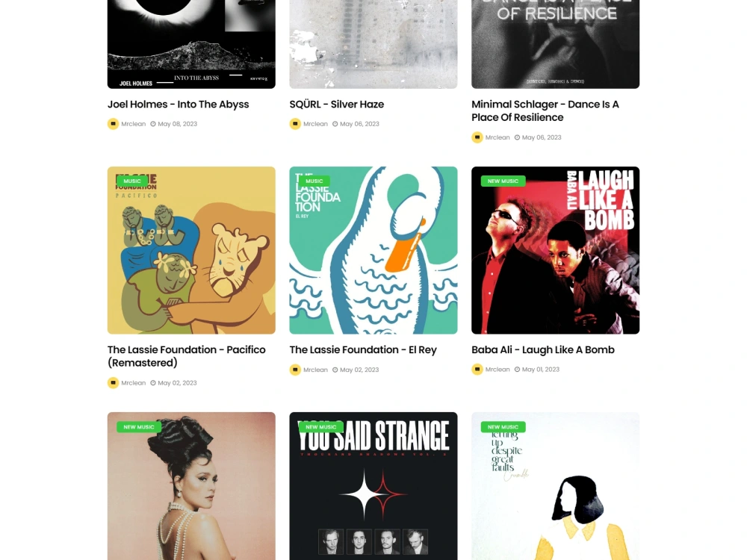This screenshot has height=560, width=747.
Task: Open the You Said Strange album cover
Action: pyautogui.click(x=373, y=486)
